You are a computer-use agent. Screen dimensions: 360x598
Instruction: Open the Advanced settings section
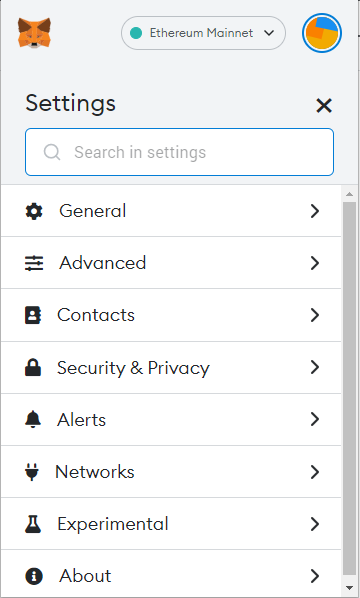(x=171, y=263)
